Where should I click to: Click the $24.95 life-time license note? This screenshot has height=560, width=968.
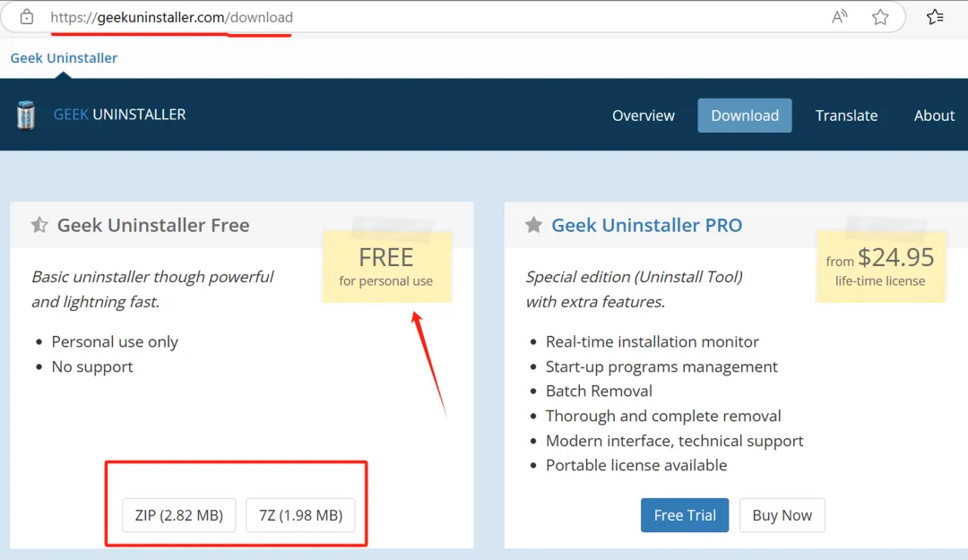[880, 267]
